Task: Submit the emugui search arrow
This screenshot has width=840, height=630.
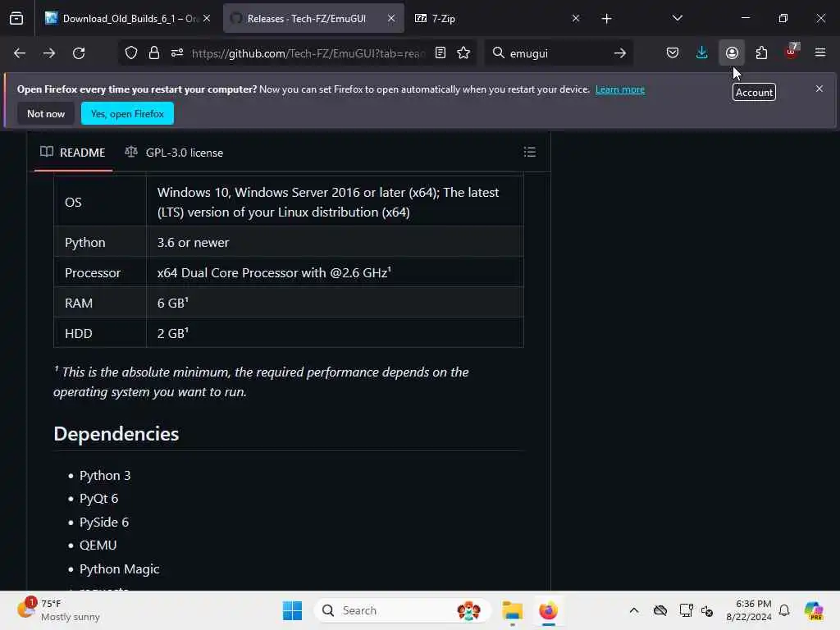Action: point(620,53)
